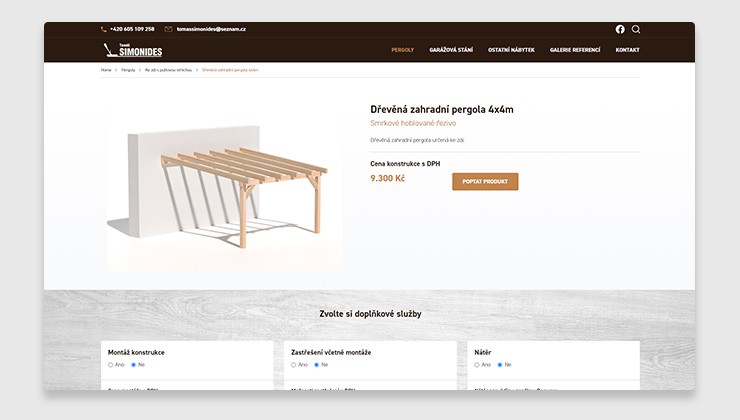Click the Home breadcrumb link

(x=106, y=70)
